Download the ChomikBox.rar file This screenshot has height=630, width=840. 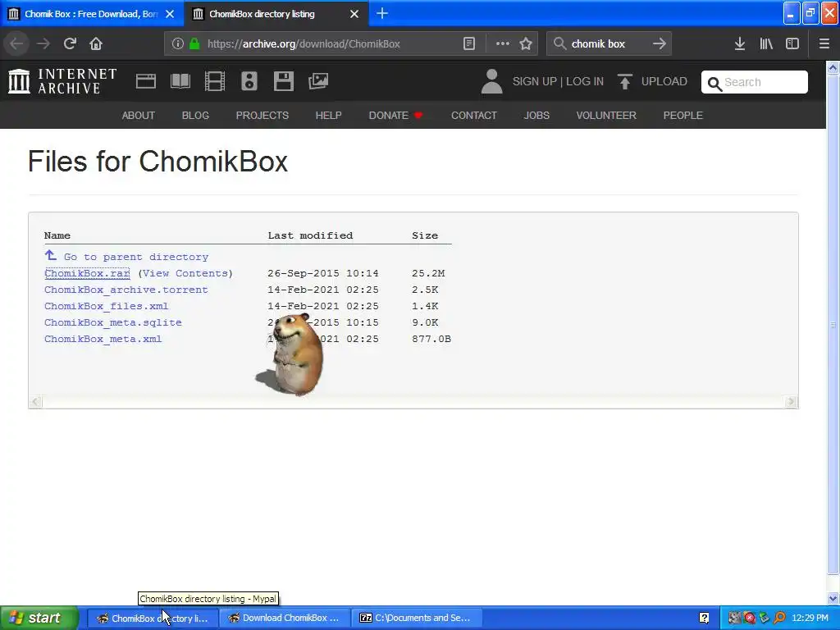pos(87,273)
